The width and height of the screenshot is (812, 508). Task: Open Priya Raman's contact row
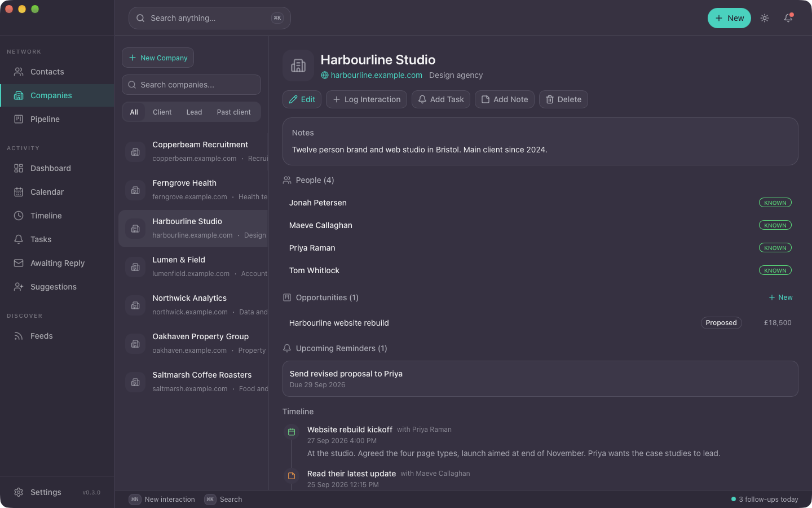pos(540,248)
